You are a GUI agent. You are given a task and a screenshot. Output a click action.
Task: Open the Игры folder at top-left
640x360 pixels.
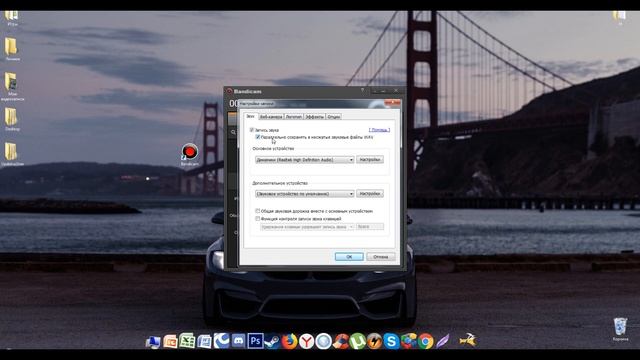12,18
